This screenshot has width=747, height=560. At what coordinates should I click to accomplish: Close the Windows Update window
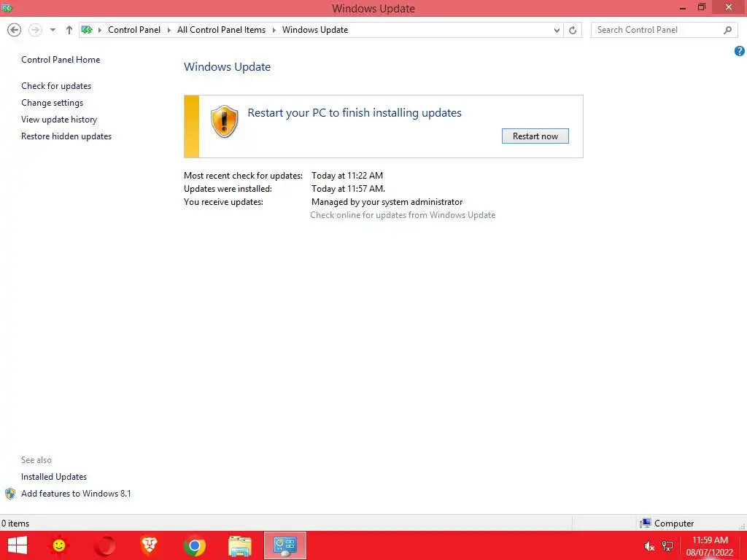tap(729, 7)
